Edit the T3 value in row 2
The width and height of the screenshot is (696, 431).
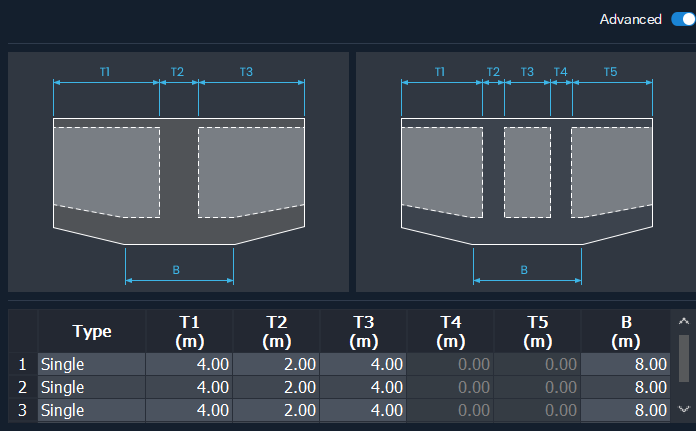(x=363, y=388)
